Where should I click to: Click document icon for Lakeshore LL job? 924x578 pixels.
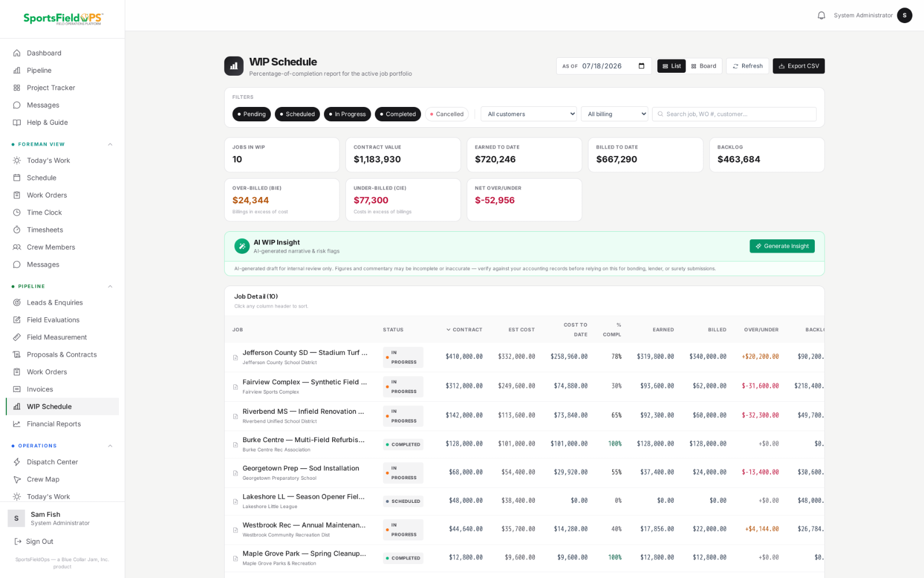click(x=236, y=502)
